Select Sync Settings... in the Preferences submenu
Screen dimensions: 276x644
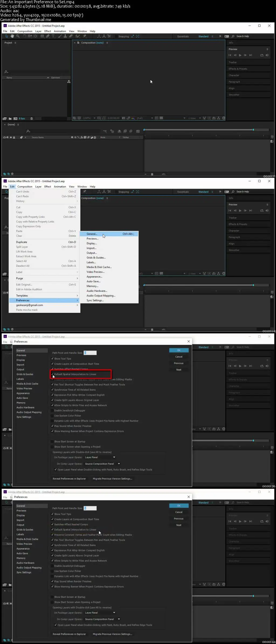tap(109, 300)
